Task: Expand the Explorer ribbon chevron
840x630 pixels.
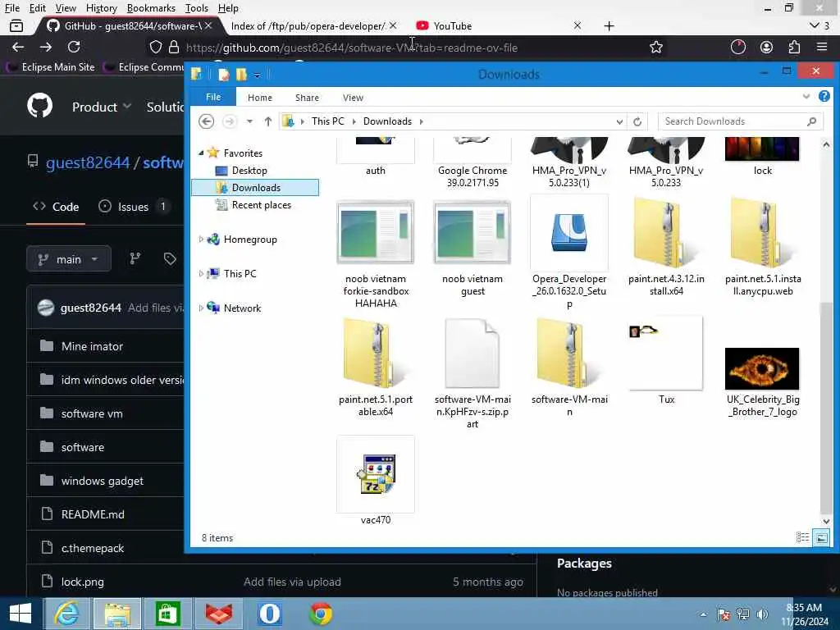Action: coord(806,97)
